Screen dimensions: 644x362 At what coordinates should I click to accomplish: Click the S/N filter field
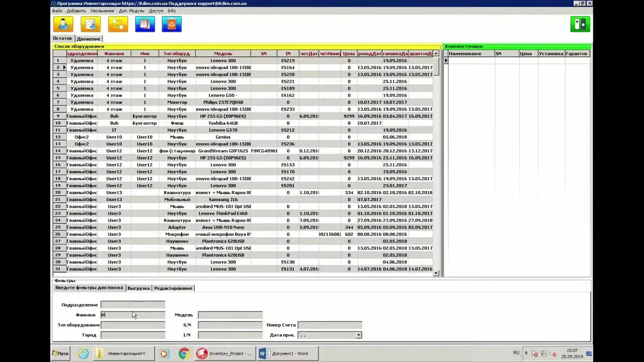point(230,325)
